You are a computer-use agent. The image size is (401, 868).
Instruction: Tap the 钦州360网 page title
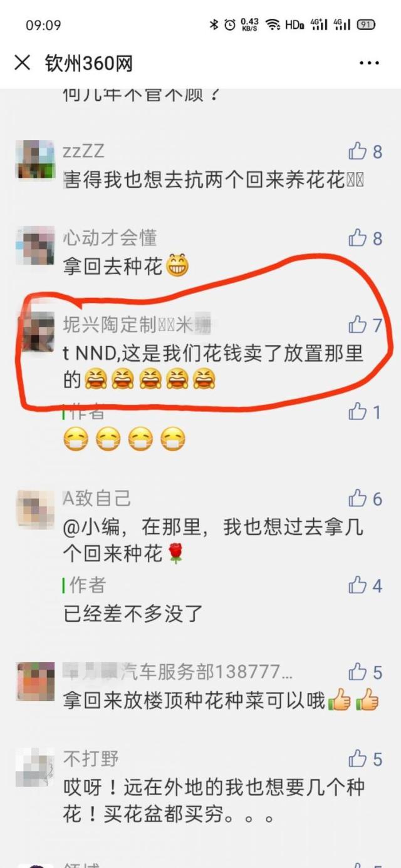89,63
